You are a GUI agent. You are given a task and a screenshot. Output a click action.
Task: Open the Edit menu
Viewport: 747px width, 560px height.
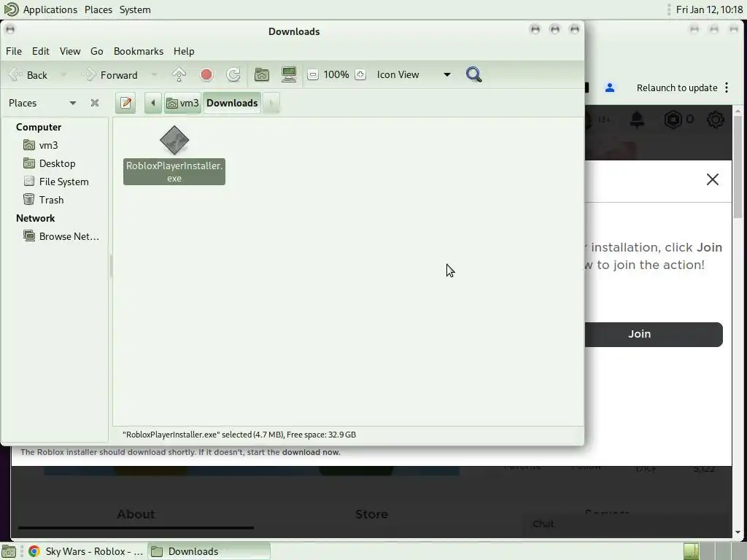point(41,51)
